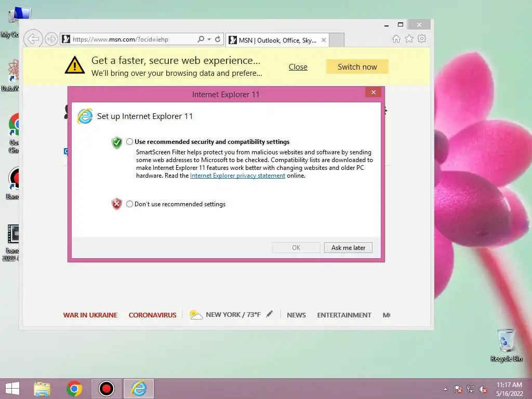Click the red shield X icon
The height and width of the screenshot is (399, 532).
pyautogui.click(x=117, y=204)
